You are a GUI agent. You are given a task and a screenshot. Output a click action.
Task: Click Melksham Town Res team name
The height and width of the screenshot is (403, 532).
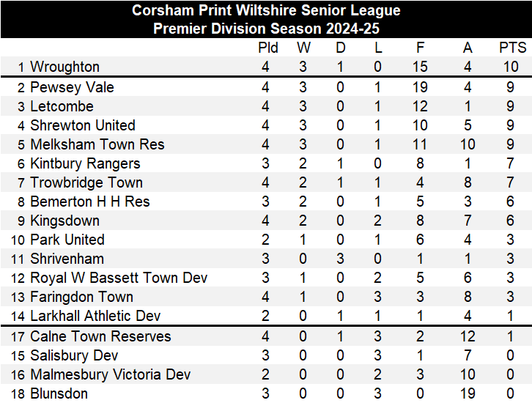click(97, 144)
